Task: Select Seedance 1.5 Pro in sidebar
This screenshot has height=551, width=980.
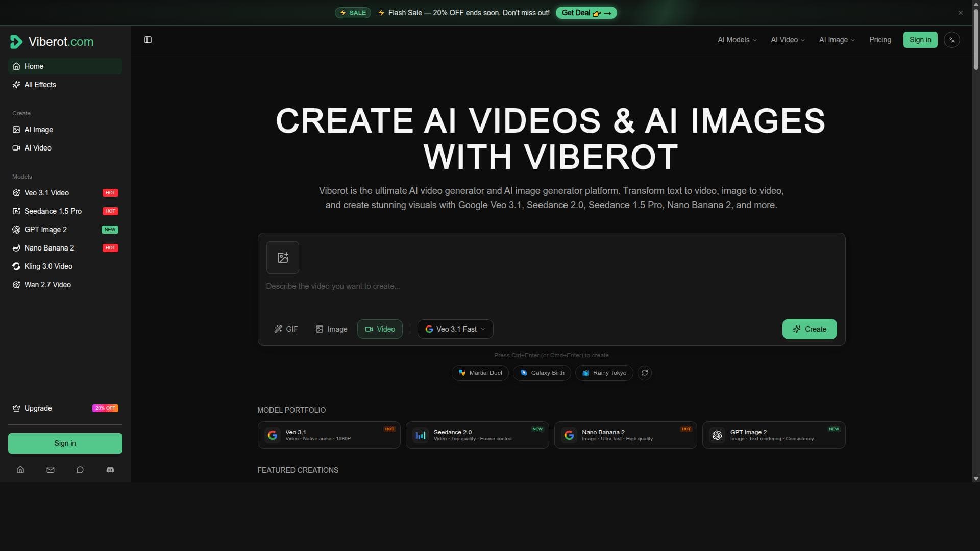Action: pos(65,211)
